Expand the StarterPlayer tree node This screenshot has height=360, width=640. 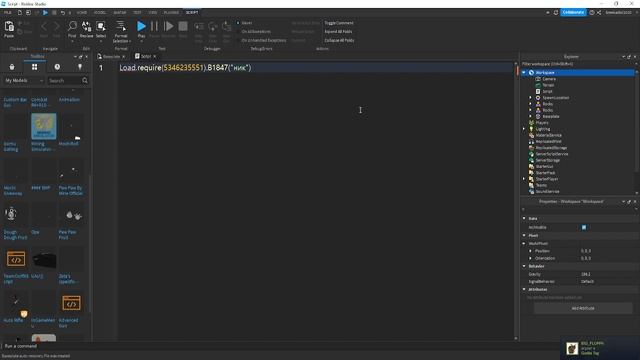tap(524, 179)
